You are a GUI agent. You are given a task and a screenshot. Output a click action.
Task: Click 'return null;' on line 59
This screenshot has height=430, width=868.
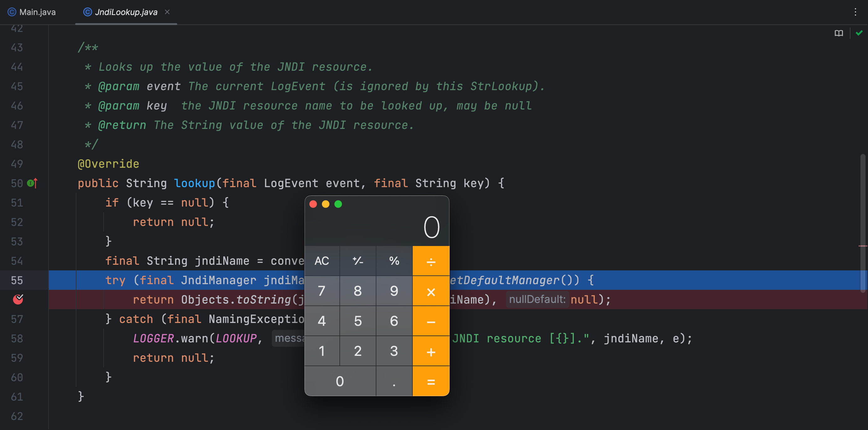pos(173,358)
